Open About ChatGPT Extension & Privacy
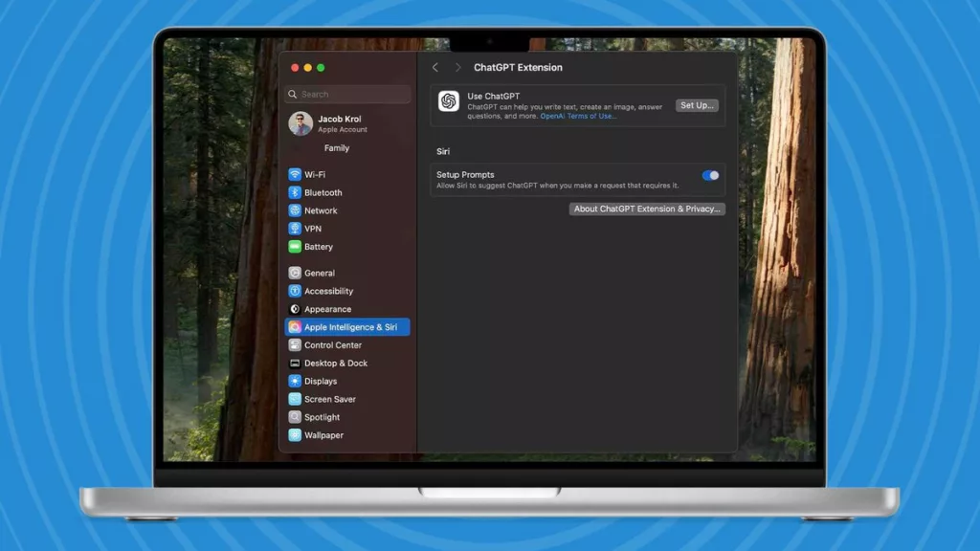Viewport: 980px width, 551px height. tap(647, 209)
